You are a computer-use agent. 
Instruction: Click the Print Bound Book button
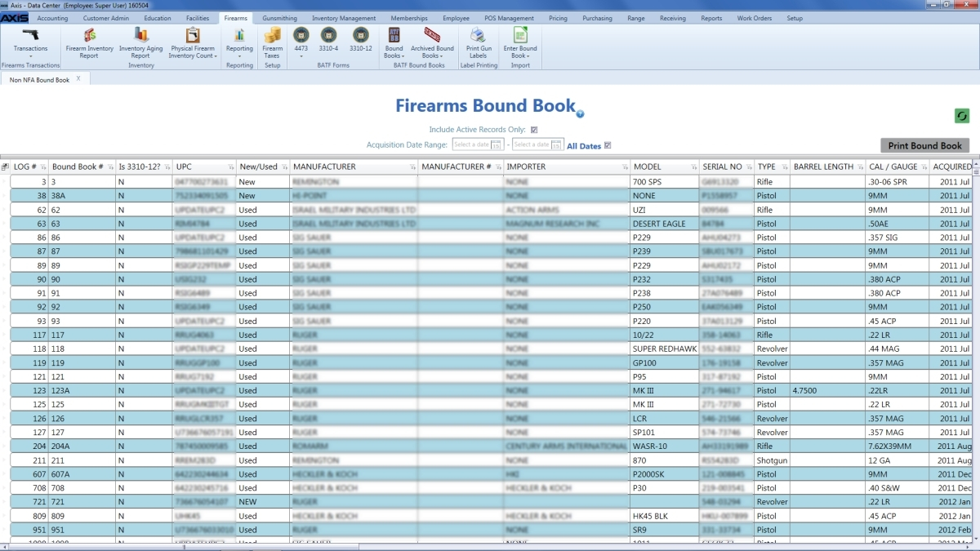tap(924, 146)
